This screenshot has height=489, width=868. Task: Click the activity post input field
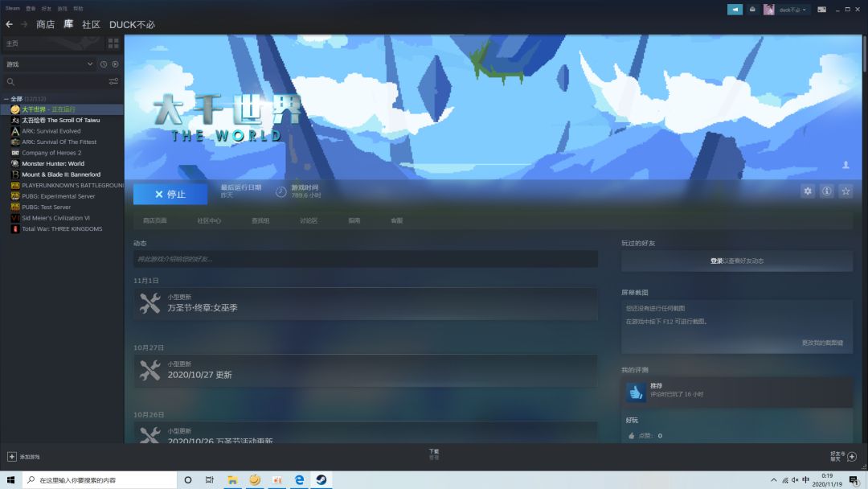(x=366, y=259)
